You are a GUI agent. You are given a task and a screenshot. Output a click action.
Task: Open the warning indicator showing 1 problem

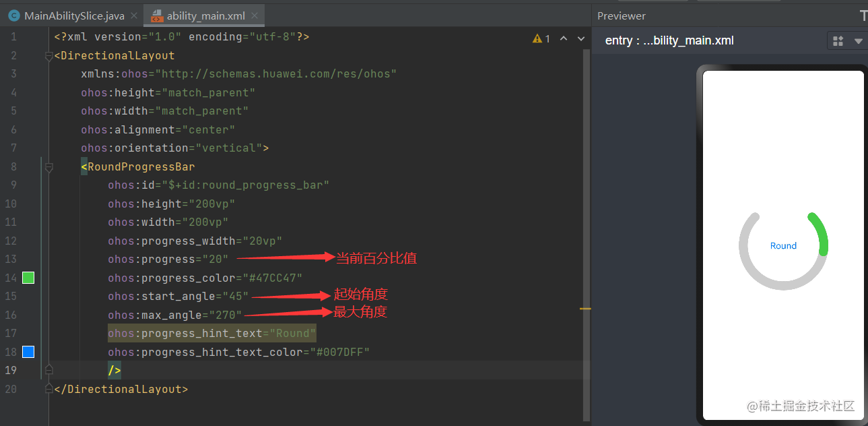541,38
